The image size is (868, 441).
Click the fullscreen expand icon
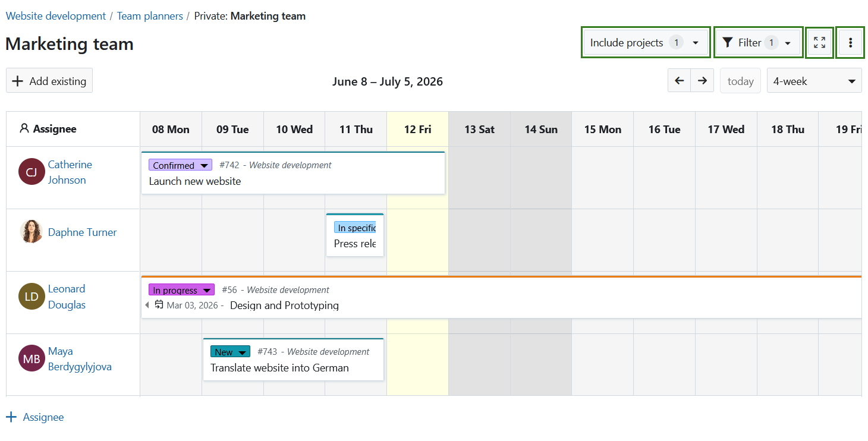click(819, 43)
